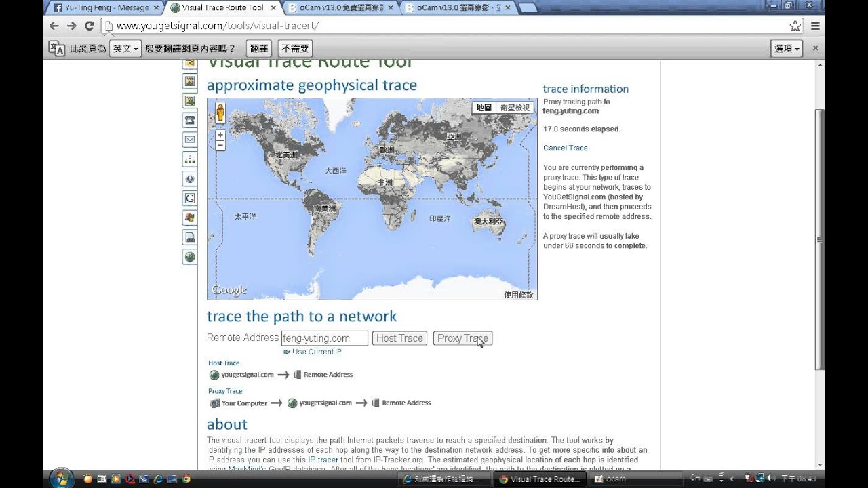Open the Visual Trace Route taskbar button
868x488 pixels.
click(x=539, y=479)
